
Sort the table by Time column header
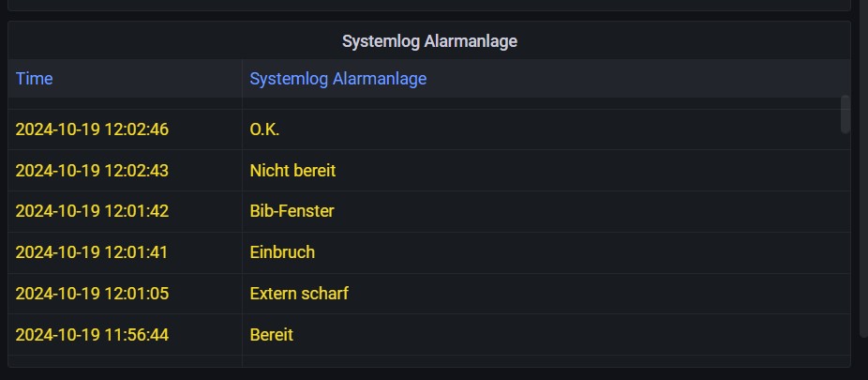pyautogui.click(x=35, y=79)
